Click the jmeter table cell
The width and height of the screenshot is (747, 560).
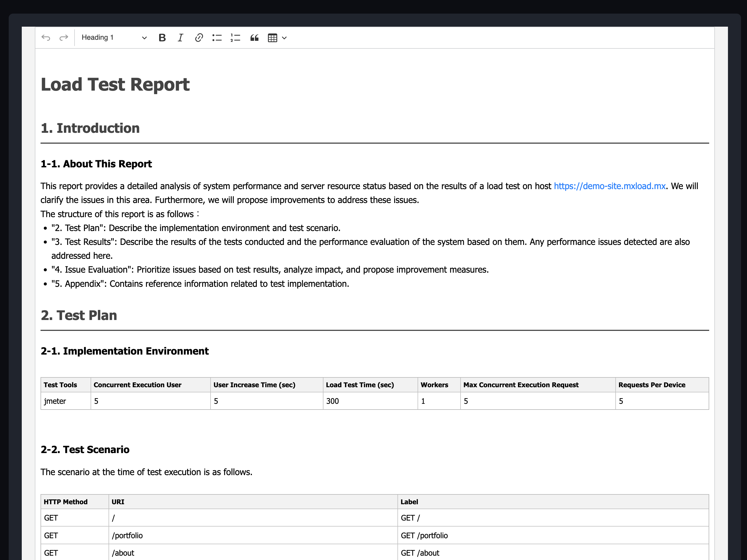click(x=55, y=401)
